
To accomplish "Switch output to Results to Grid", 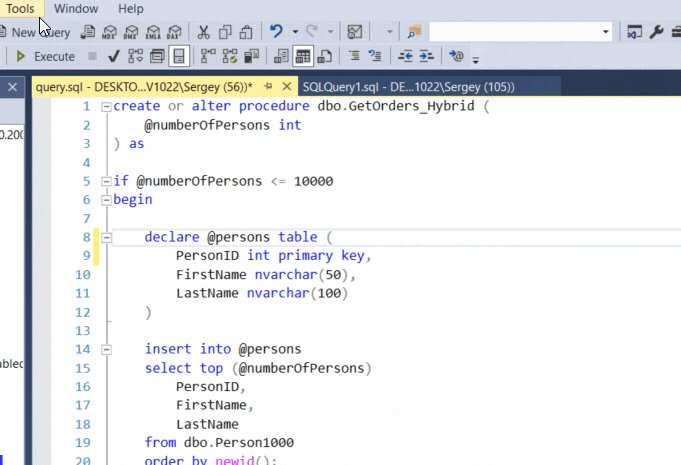I will 303,56.
